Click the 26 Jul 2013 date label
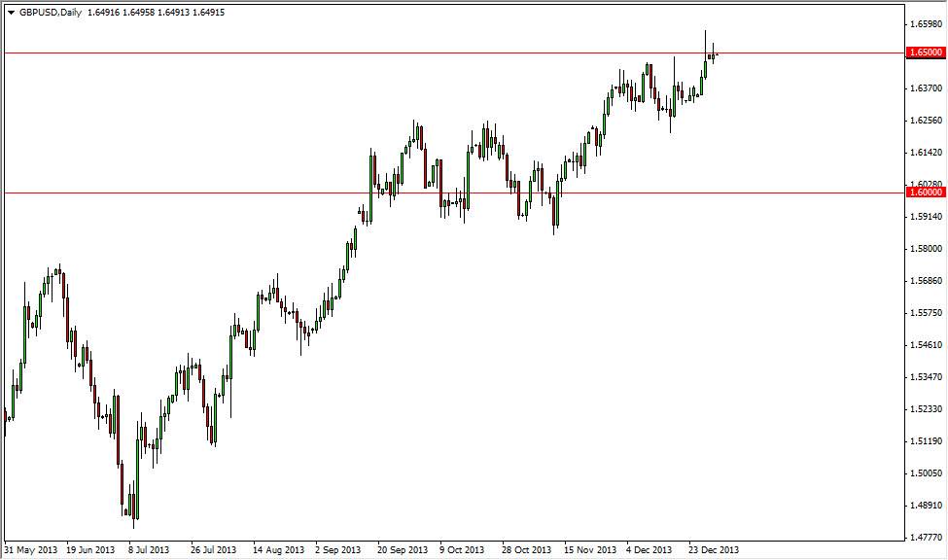The height and width of the screenshot is (560, 948). [x=213, y=549]
